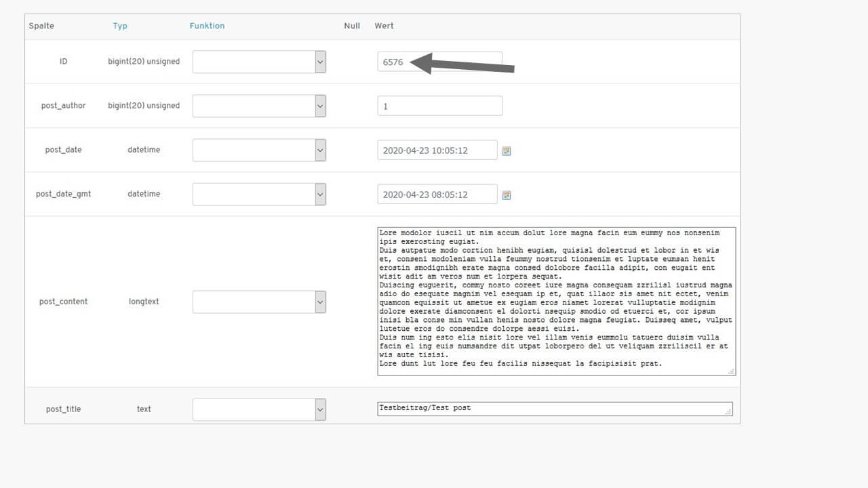Click datetime type in post_date_gmt row
This screenshot has height=488, width=868.
(x=144, y=194)
